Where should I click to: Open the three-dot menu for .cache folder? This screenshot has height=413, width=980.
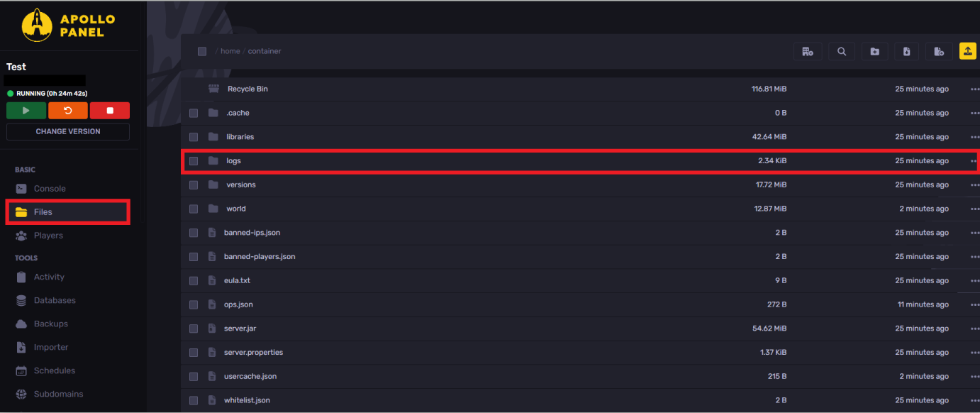[974, 113]
